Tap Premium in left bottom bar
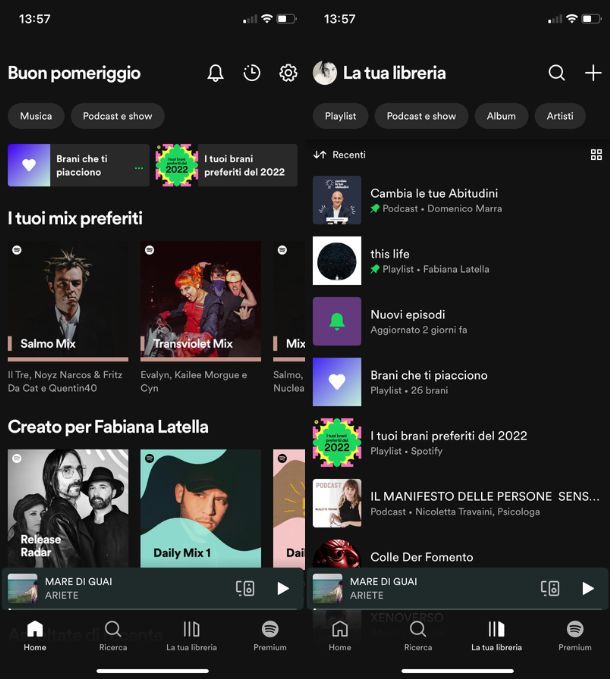 (270, 635)
